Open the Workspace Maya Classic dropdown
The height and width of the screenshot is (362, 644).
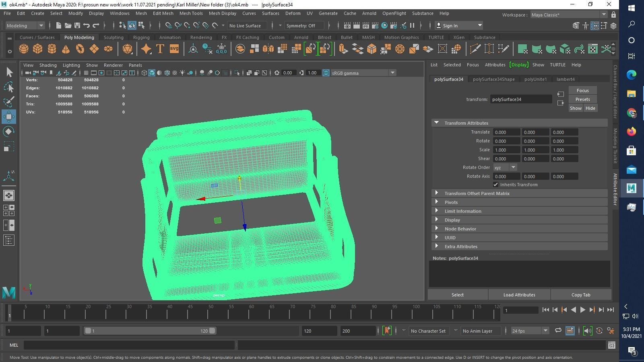coord(569,15)
